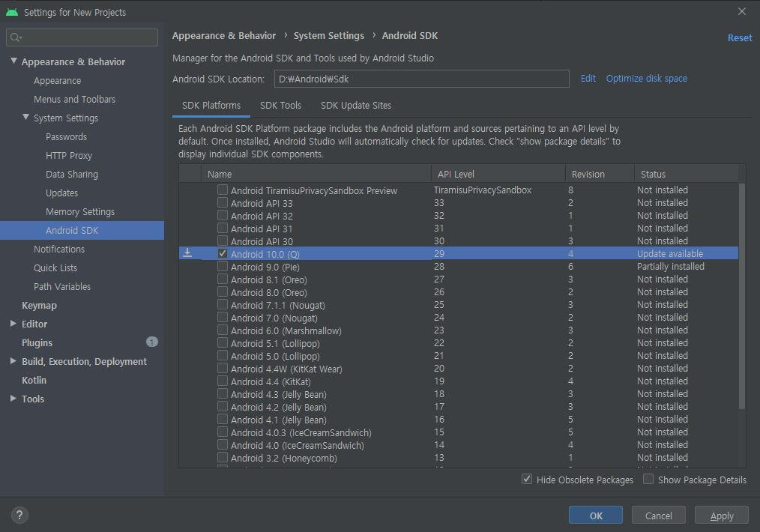Click the settings search field
The image size is (760, 532).
[82, 37]
